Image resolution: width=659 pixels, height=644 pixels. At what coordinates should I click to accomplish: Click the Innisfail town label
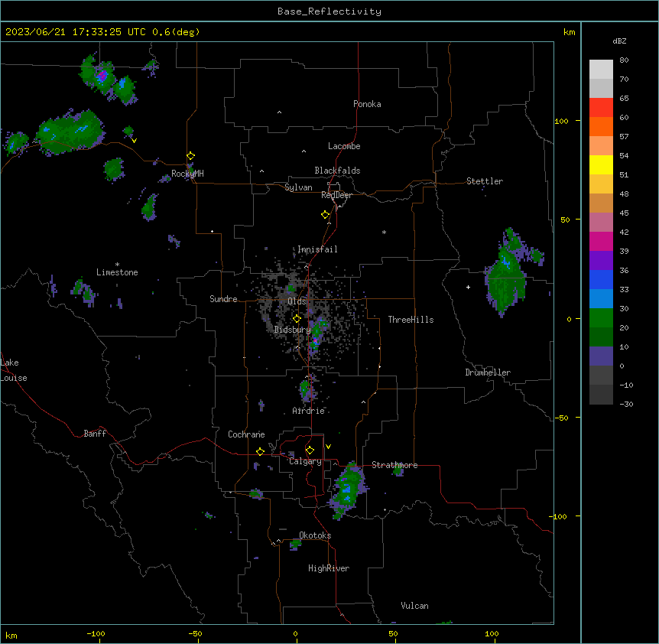click(317, 249)
